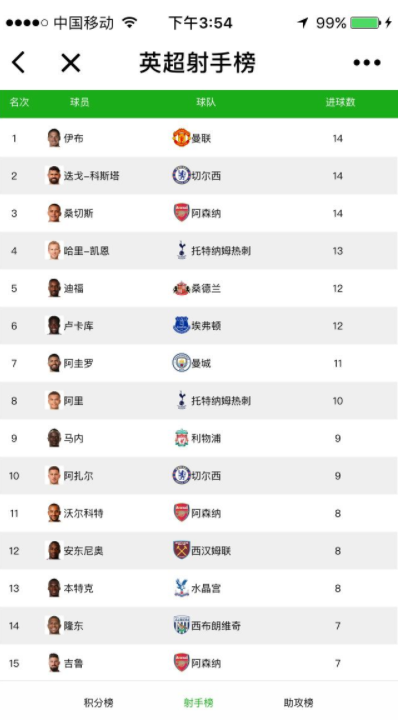
Task: Tap the West Ham club crest
Action: [x=181, y=551]
